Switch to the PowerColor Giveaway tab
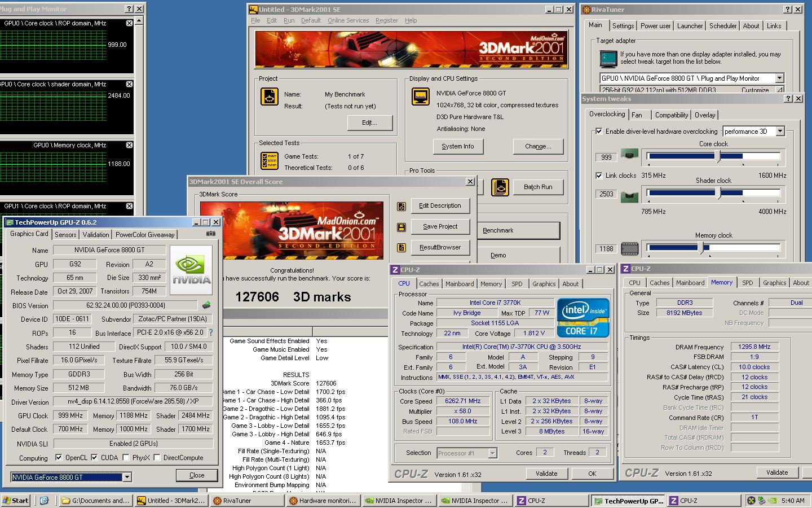Screen dimensions: 812x508 [x=145, y=235]
